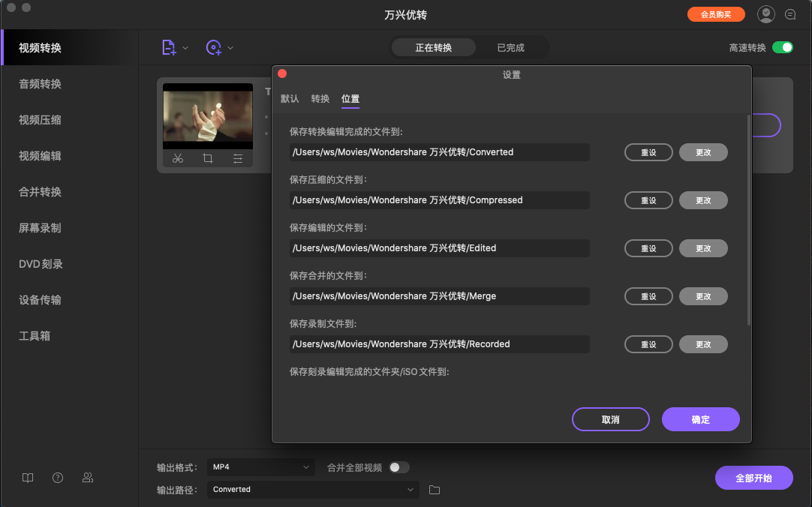The width and height of the screenshot is (812, 507).
Task: Click the 全部开始 start all button
Action: click(x=753, y=478)
